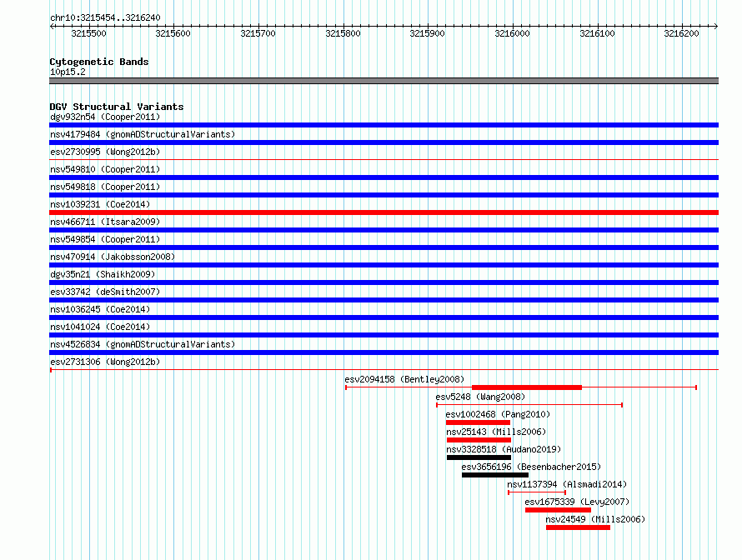Image resolution: width=742 pixels, height=560 pixels.
Task: Open variant dgv35n21 (Shaikh2009)
Action: click(103, 274)
